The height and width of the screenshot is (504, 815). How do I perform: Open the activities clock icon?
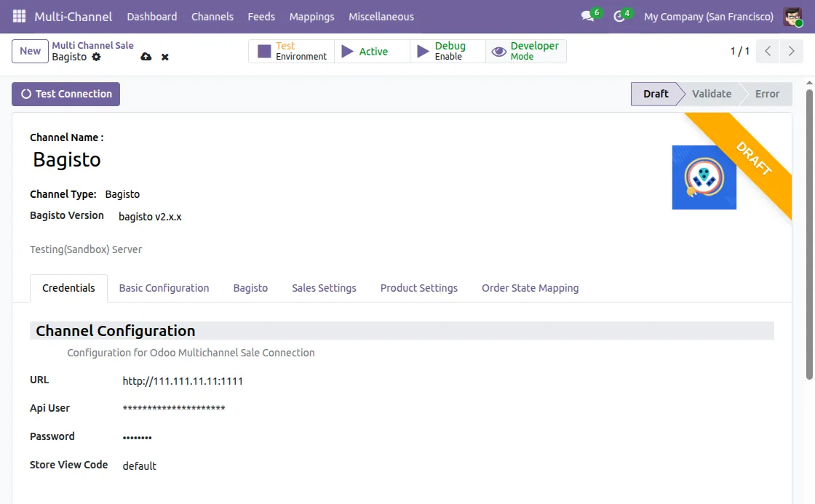(x=619, y=17)
